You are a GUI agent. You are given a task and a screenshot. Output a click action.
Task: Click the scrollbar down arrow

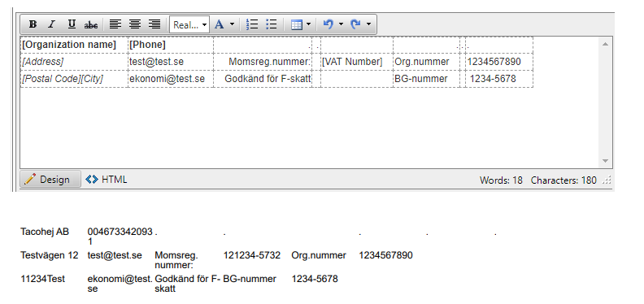(x=605, y=161)
